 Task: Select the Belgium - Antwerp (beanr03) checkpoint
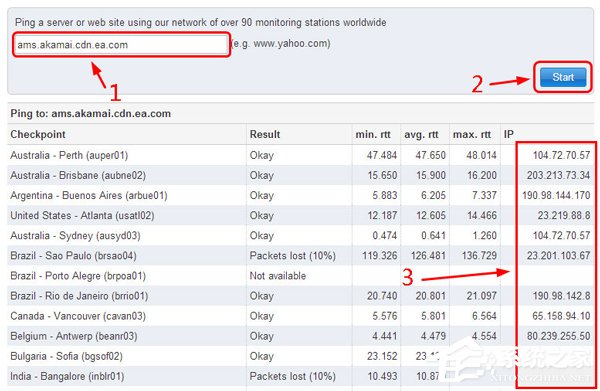click(74, 336)
